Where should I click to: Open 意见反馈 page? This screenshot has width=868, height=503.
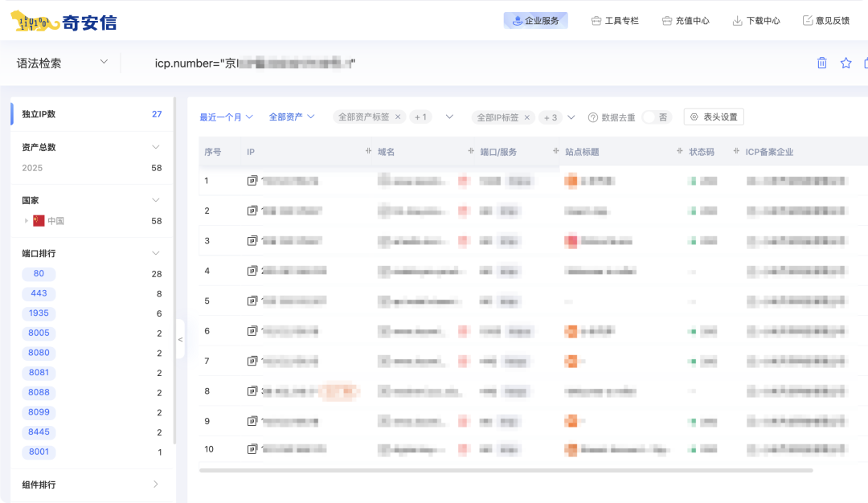(x=826, y=20)
